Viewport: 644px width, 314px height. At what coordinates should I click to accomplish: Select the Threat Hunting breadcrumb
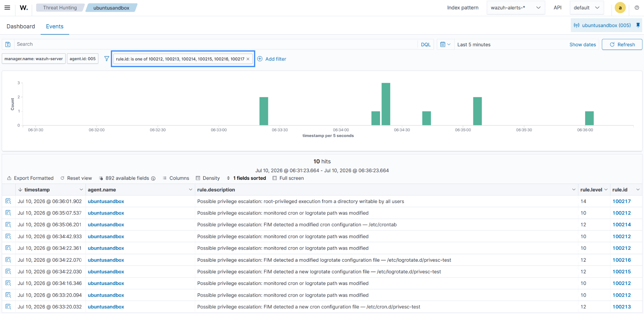pyautogui.click(x=60, y=8)
